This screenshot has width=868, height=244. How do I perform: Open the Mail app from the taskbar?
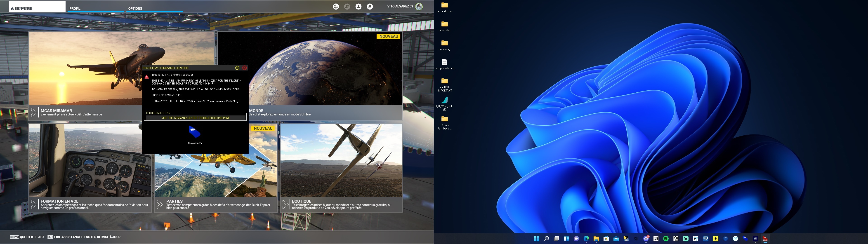pyautogui.click(x=616, y=239)
